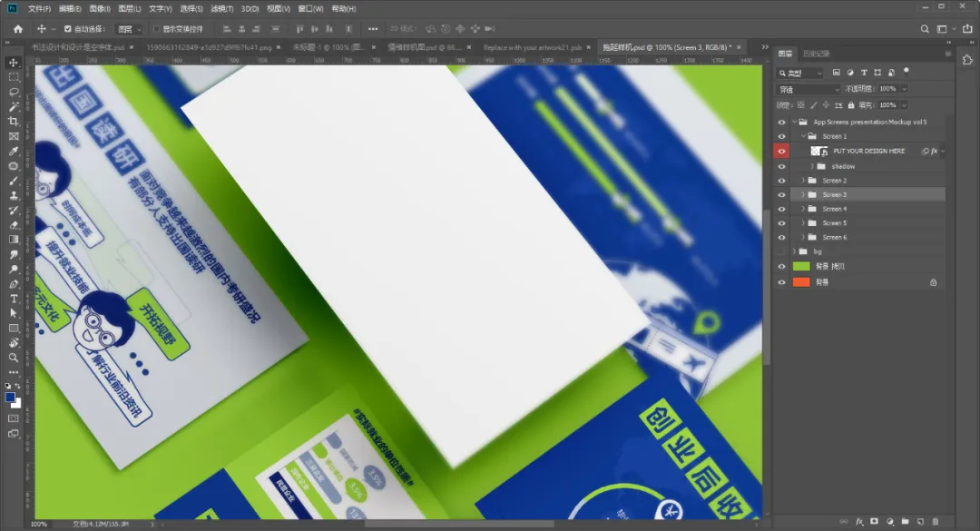Toggle the layer filter on/off switch
The image size is (980, 531).
coord(906,72)
